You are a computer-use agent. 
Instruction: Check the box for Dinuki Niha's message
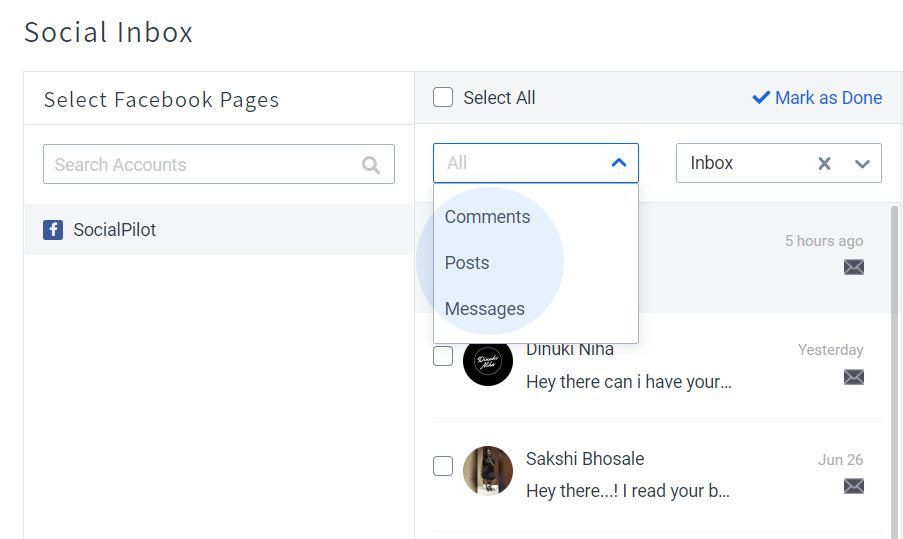pos(443,356)
